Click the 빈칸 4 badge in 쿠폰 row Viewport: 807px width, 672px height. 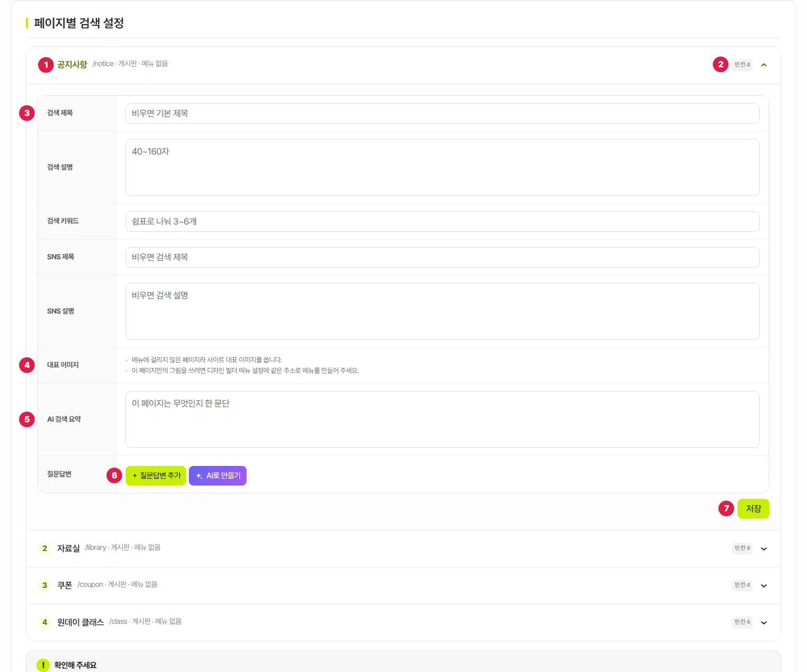pyautogui.click(x=742, y=585)
